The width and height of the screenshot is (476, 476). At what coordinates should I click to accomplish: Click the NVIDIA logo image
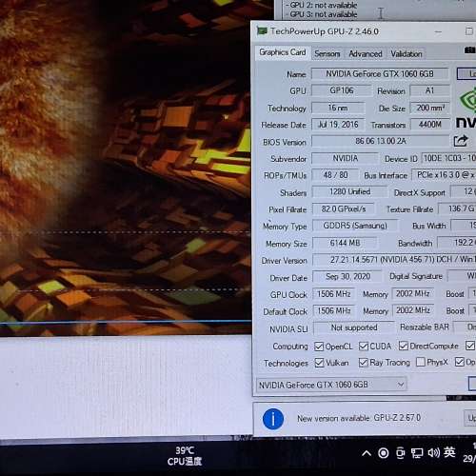click(x=467, y=108)
